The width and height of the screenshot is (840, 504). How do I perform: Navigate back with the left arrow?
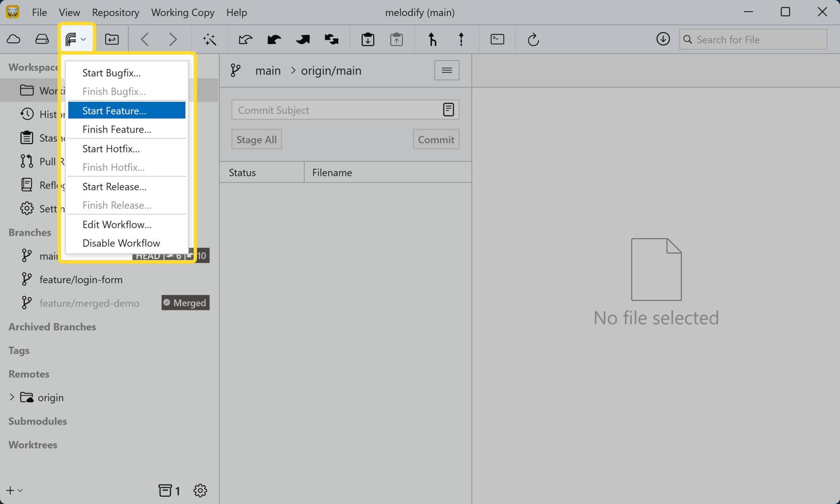click(x=145, y=39)
